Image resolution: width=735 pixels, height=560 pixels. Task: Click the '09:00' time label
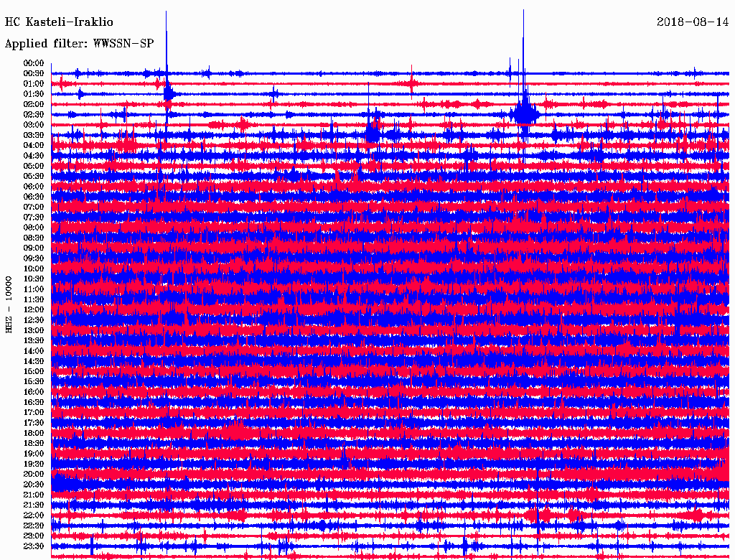34,248
